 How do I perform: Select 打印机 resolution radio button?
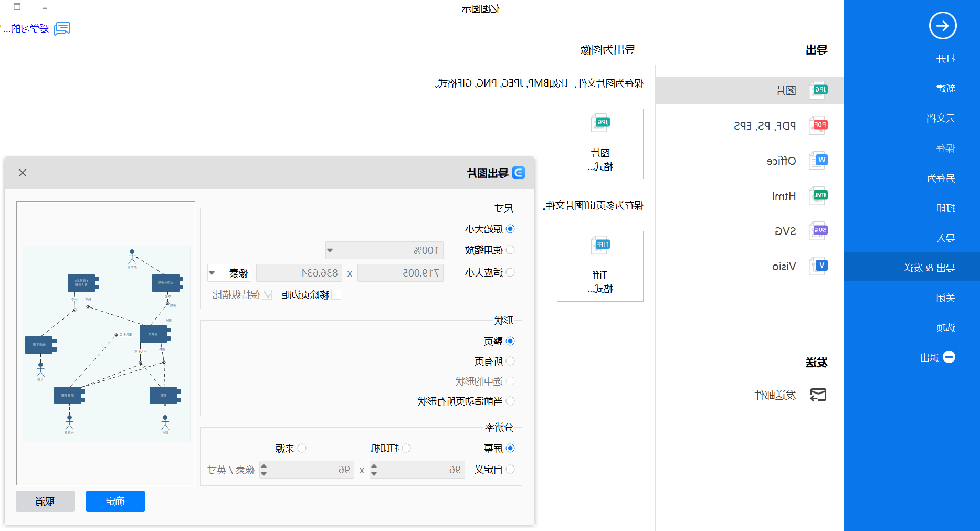tap(406, 448)
